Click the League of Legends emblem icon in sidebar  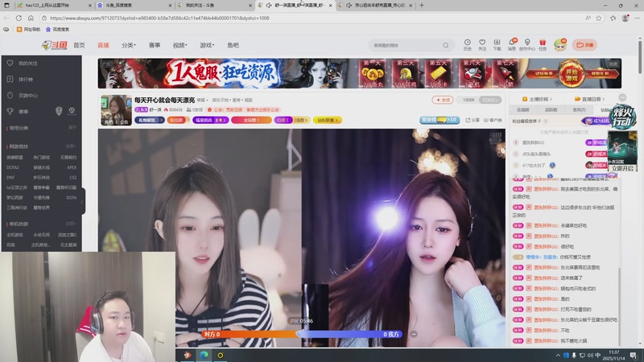[x=59, y=111]
